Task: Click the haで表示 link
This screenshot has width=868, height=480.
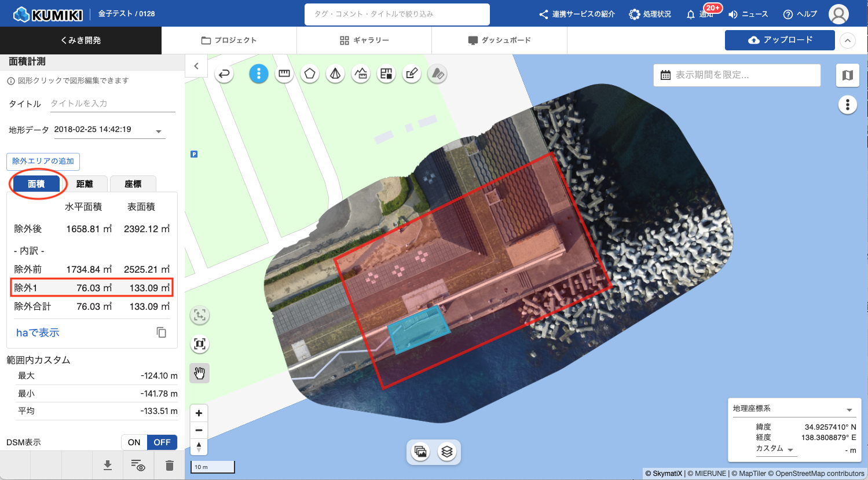Action: click(x=38, y=333)
